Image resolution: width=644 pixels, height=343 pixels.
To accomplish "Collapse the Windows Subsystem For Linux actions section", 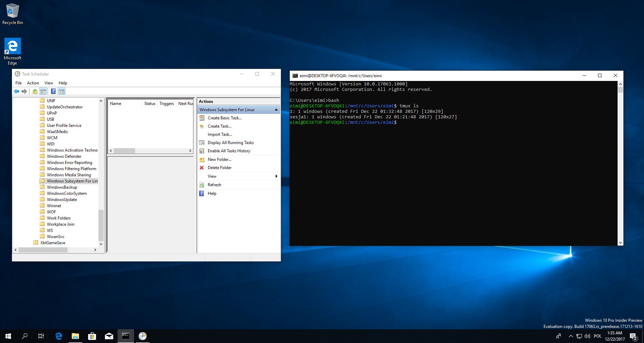I will pos(276,110).
